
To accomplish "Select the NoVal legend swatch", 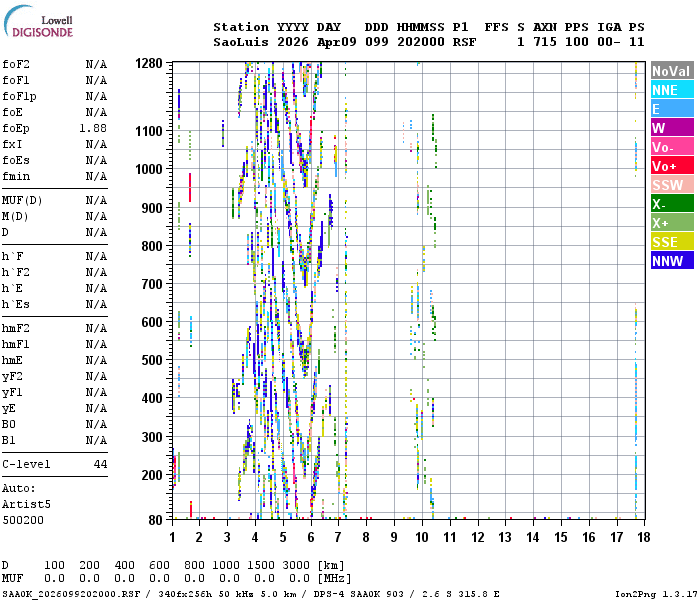I will (672, 71).
